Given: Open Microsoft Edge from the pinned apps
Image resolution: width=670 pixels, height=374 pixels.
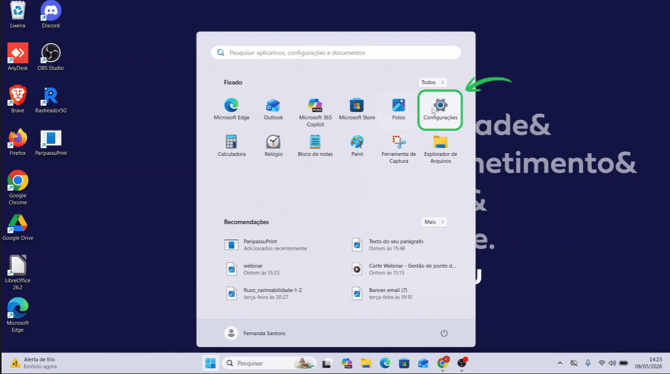Looking at the screenshot, I should [x=231, y=109].
